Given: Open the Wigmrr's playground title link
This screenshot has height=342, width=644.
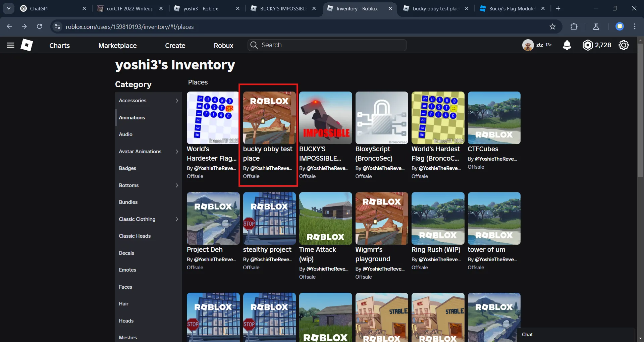Looking at the screenshot, I should tap(373, 254).
